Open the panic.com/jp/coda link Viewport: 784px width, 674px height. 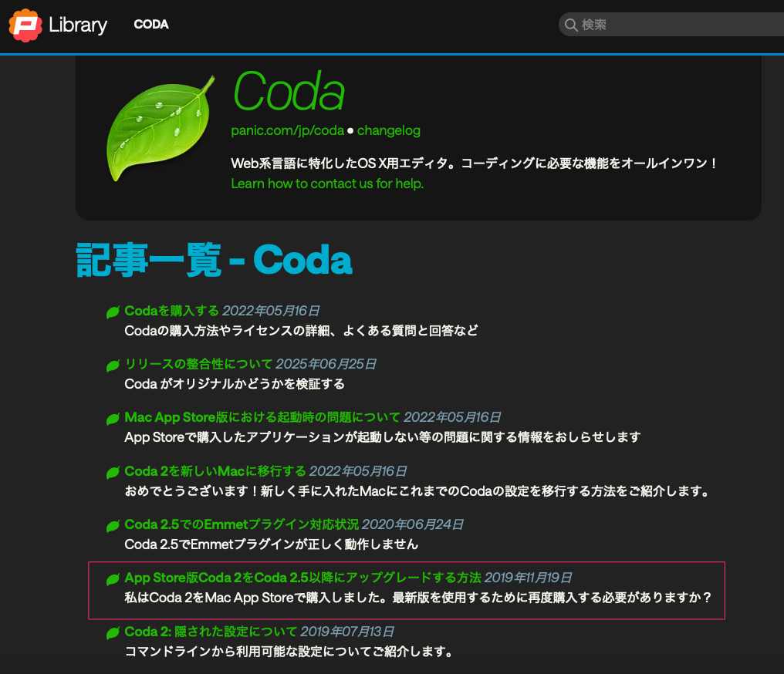(287, 130)
